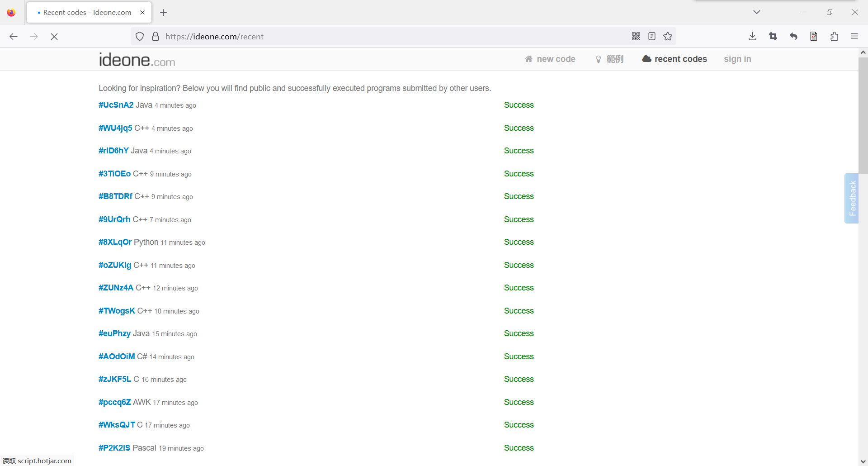Image resolution: width=868 pixels, height=466 pixels.
Task: Expand the list all tabs chevron
Action: (757, 12)
